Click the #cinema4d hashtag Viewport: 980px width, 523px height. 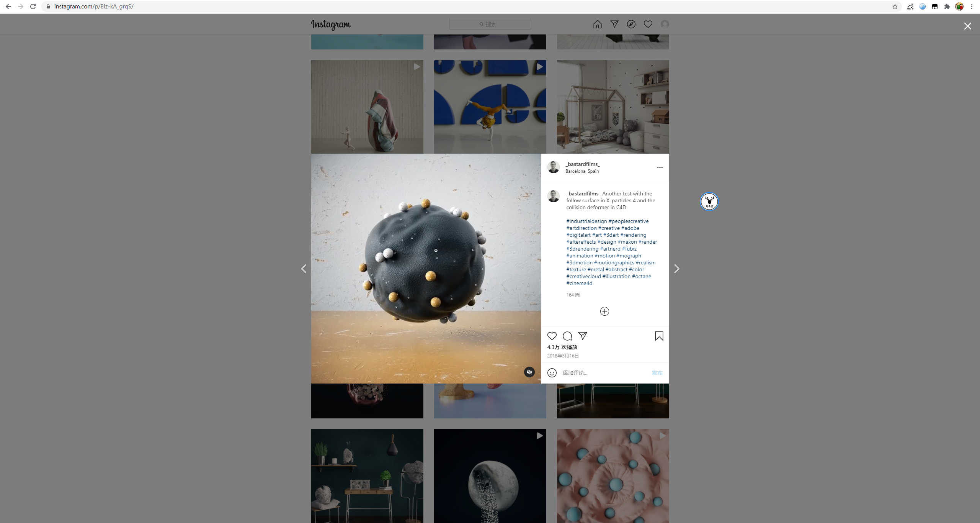click(579, 283)
